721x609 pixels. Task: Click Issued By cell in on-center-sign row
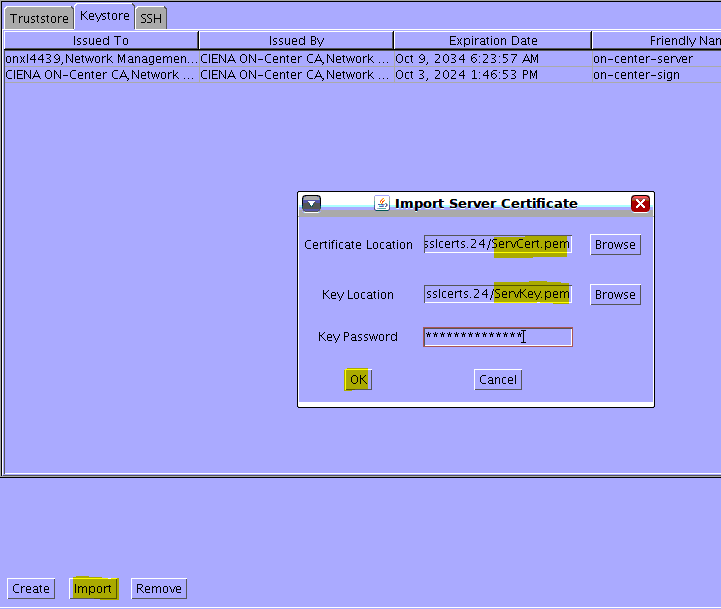pyautogui.click(x=296, y=75)
